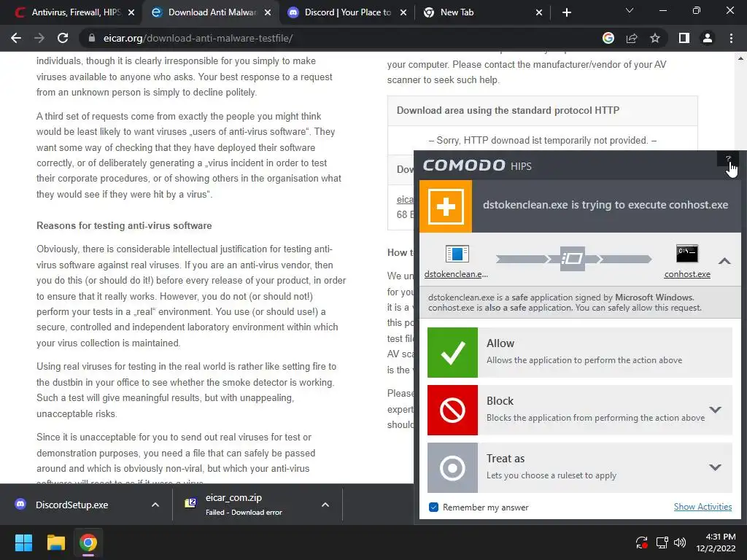The width and height of the screenshot is (747, 560).
Task: Click the 'Reasons for testing anti-virus software' heading
Action: coord(124,226)
